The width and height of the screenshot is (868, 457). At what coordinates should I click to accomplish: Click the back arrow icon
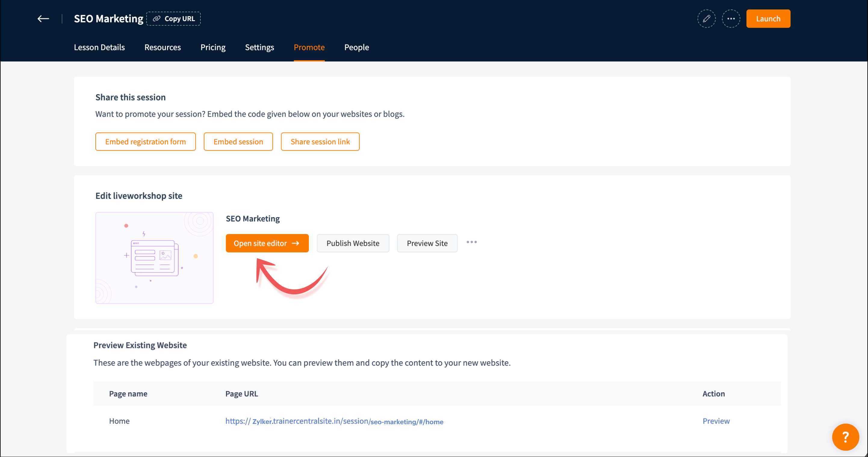(43, 19)
